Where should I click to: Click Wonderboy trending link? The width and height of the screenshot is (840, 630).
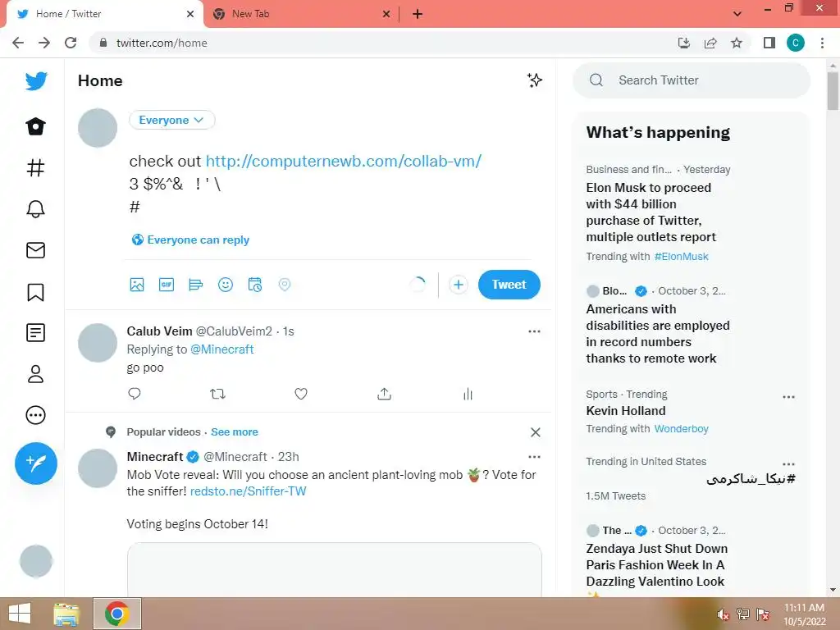(x=682, y=428)
